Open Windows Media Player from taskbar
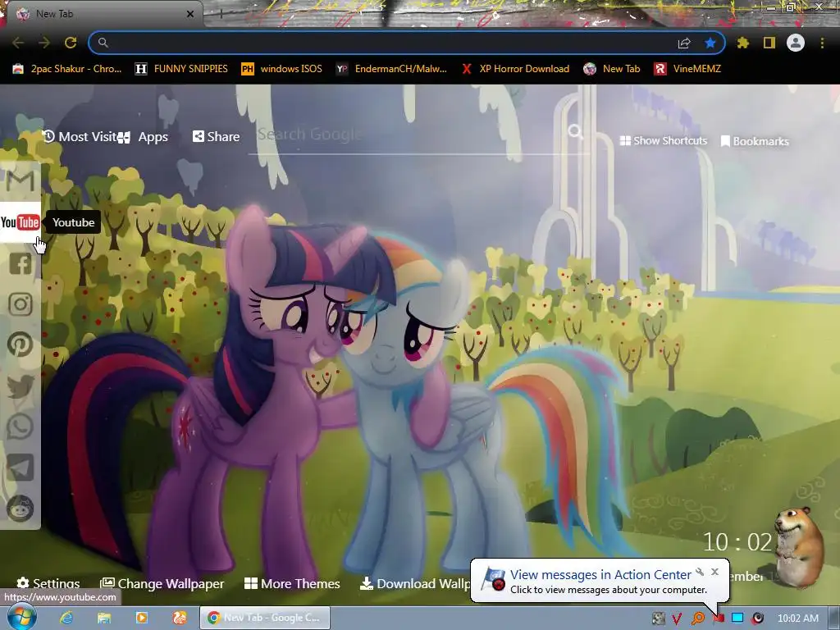Screen dimensions: 840x630 coord(141,618)
